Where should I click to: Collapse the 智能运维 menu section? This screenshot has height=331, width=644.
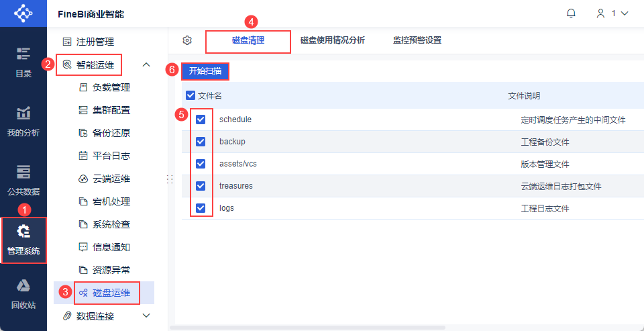[146, 64]
